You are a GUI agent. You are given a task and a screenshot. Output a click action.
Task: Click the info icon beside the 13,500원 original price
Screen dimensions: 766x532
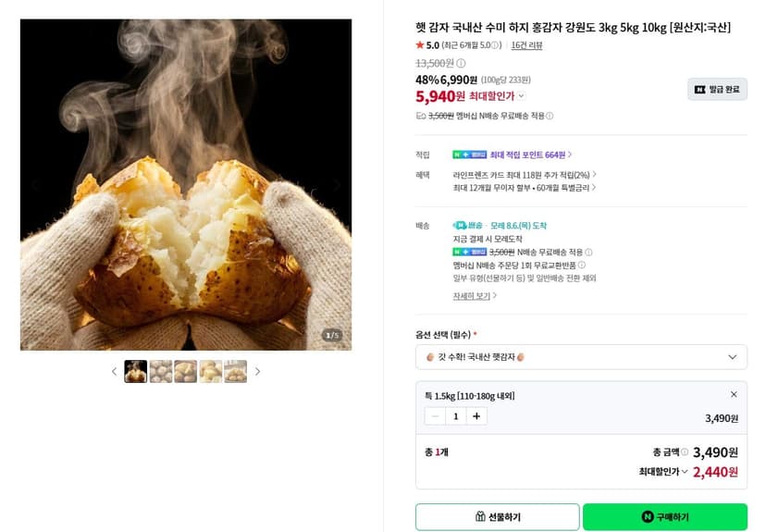(x=461, y=63)
